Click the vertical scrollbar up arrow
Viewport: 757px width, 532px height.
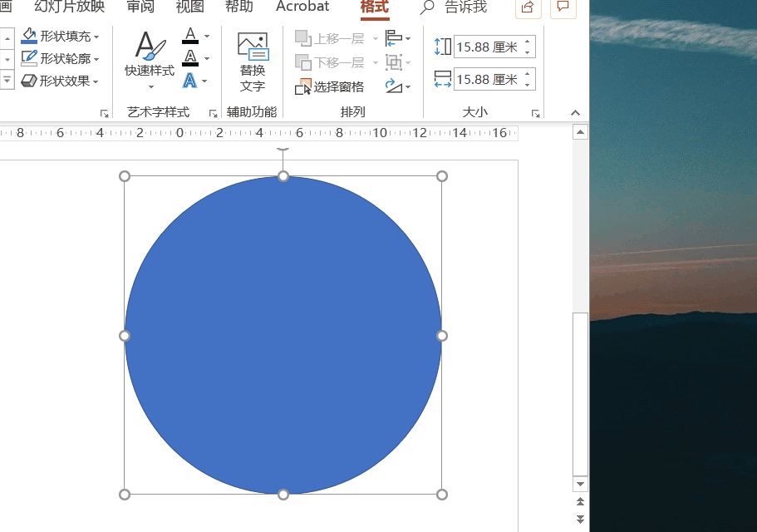[580, 132]
